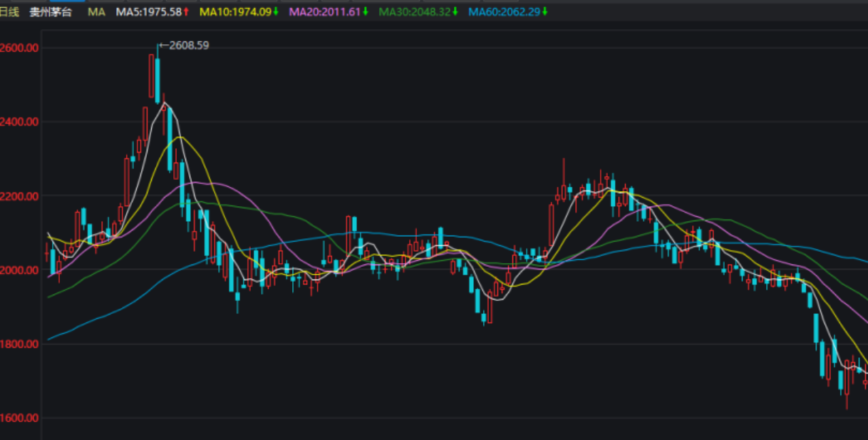Toggle the yellow MA10:1974.09 legend entry
Viewport: 868px width, 440px height.
point(236,12)
